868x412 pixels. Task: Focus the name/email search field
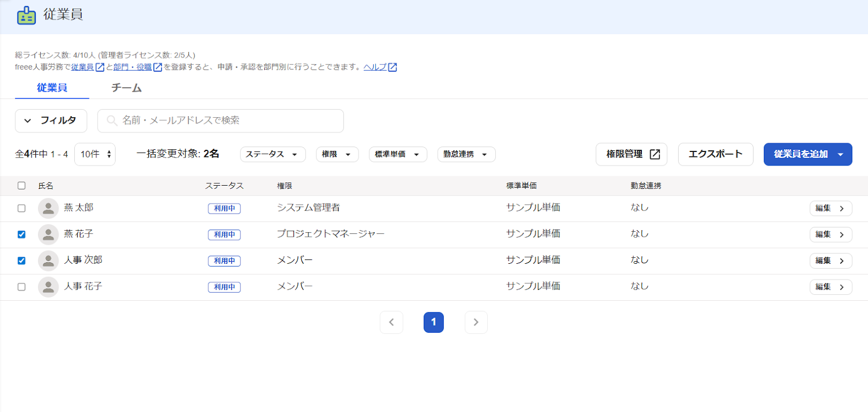point(220,121)
